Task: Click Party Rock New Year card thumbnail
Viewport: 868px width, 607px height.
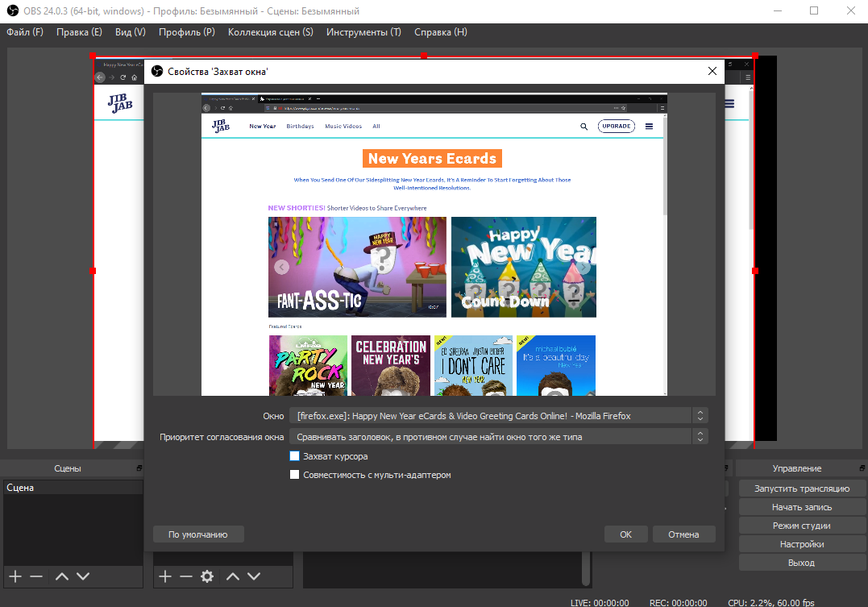Action: (x=309, y=365)
